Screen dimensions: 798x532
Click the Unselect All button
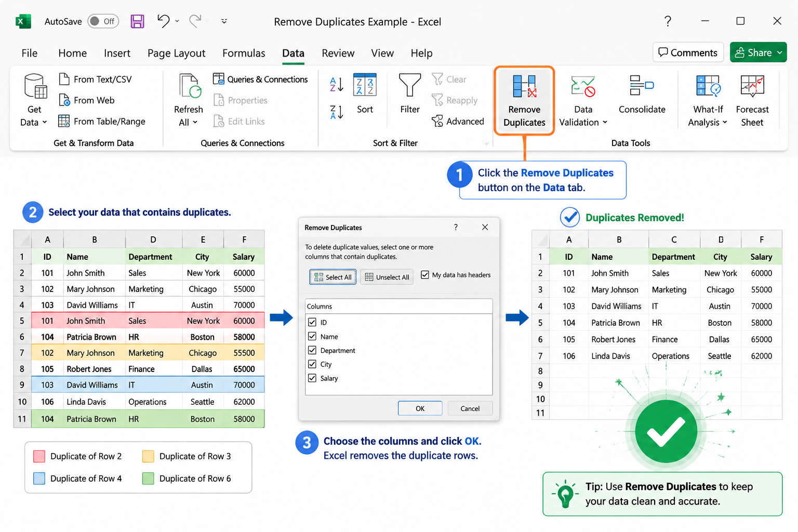pyautogui.click(x=387, y=277)
